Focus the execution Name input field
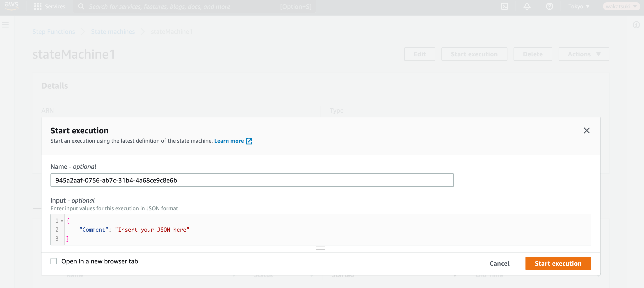Viewport: 644px width, 288px height. click(x=252, y=180)
